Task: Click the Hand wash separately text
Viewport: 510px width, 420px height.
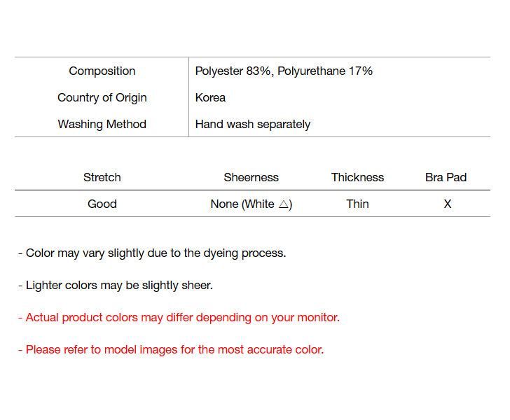Action: [253, 125]
